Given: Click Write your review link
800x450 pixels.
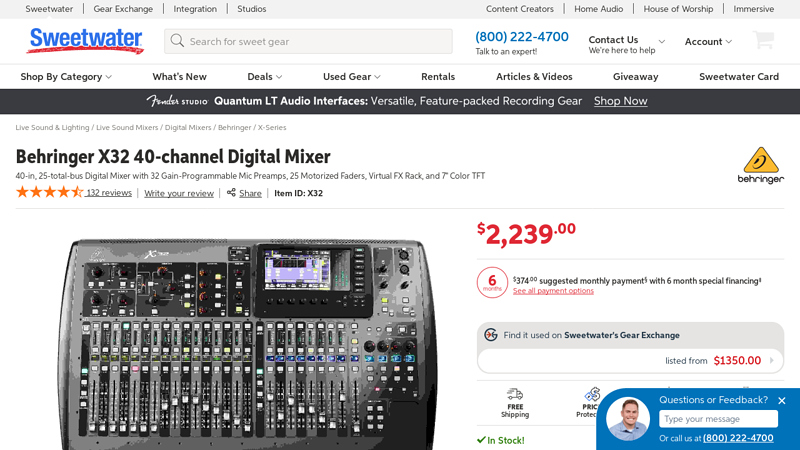Looking at the screenshot, I should coord(179,193).
